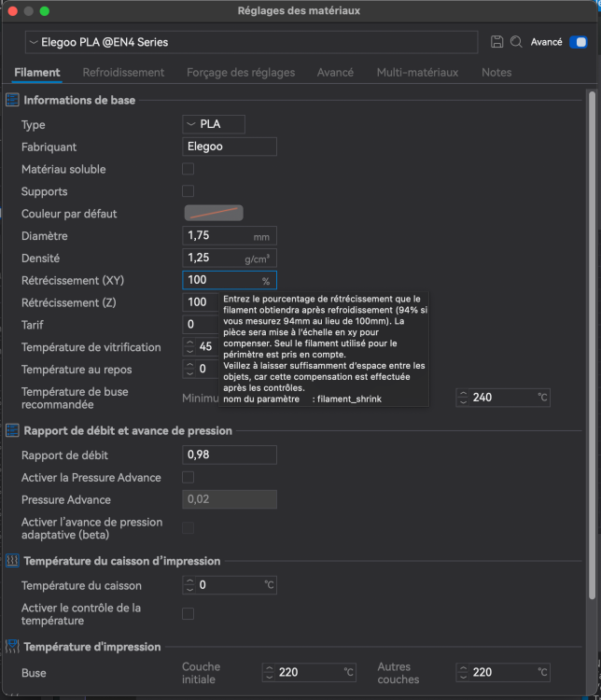The height and width of the screenshot is (700, 601).
Task: Click the save preset icon
Action: pos(497,42)
